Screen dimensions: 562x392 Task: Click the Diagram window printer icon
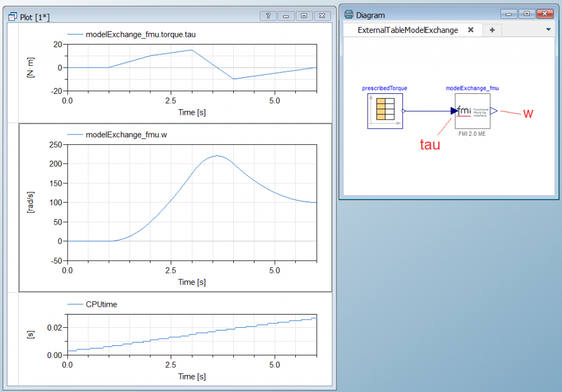pos(349,14)
